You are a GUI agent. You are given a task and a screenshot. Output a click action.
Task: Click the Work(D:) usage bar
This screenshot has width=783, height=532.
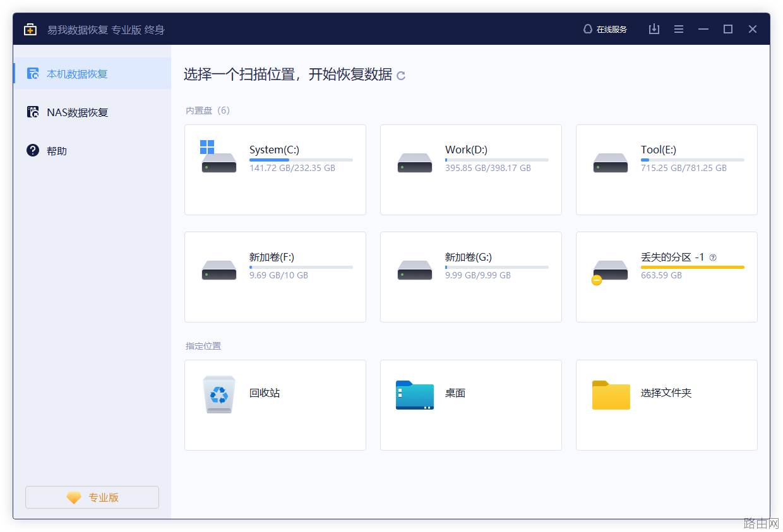tap(497, 160)
